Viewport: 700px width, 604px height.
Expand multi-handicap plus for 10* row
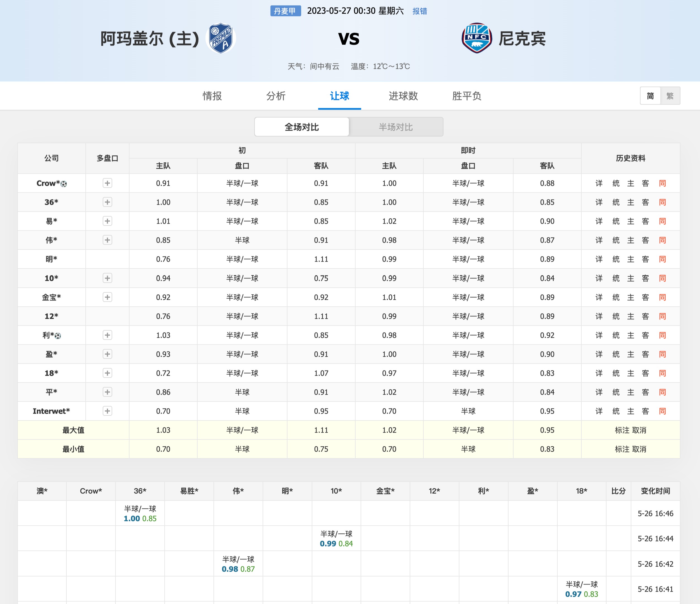(x=107, y=278)
